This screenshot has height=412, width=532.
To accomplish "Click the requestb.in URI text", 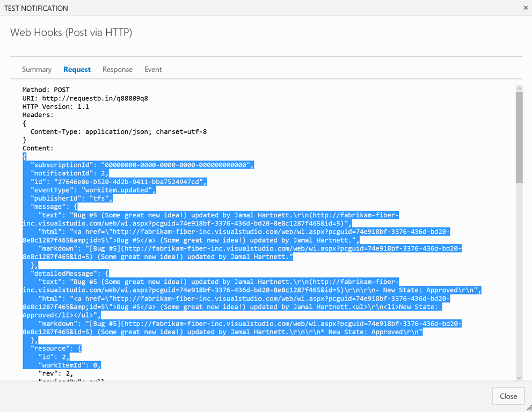I will tap(94, 98).
